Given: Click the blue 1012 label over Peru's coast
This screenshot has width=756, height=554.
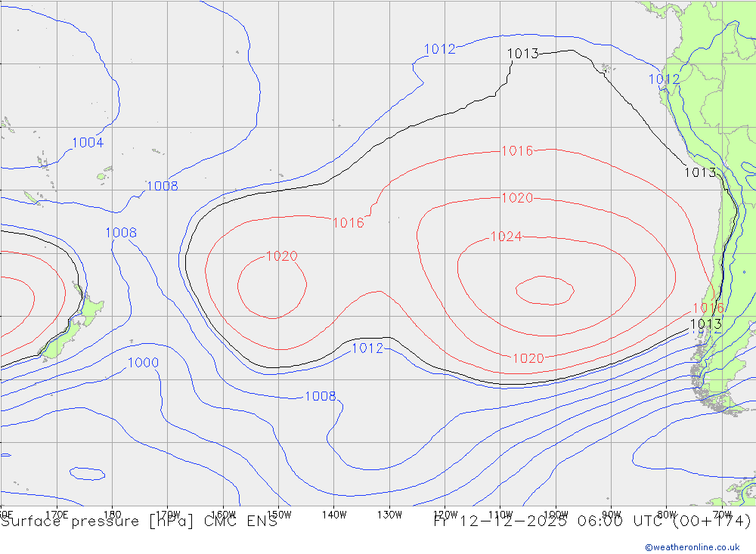Looking at the screenshot, I should click(x=665, y=79).
